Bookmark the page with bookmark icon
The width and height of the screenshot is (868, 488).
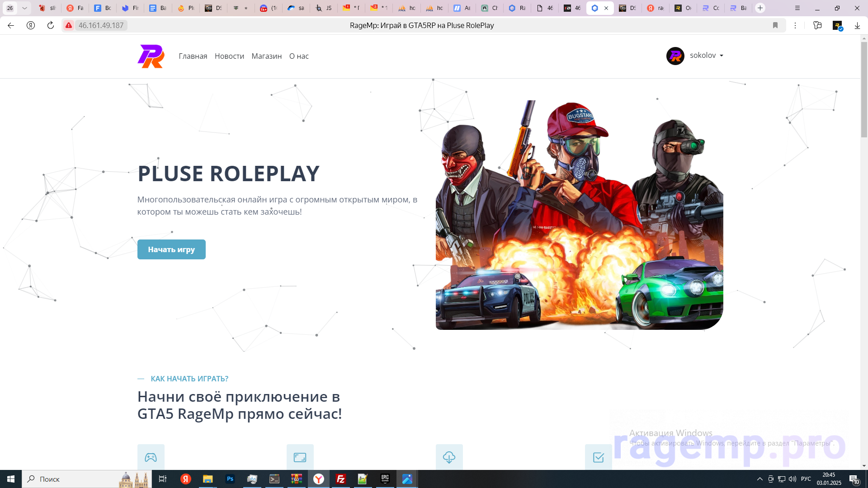[775, 25]
